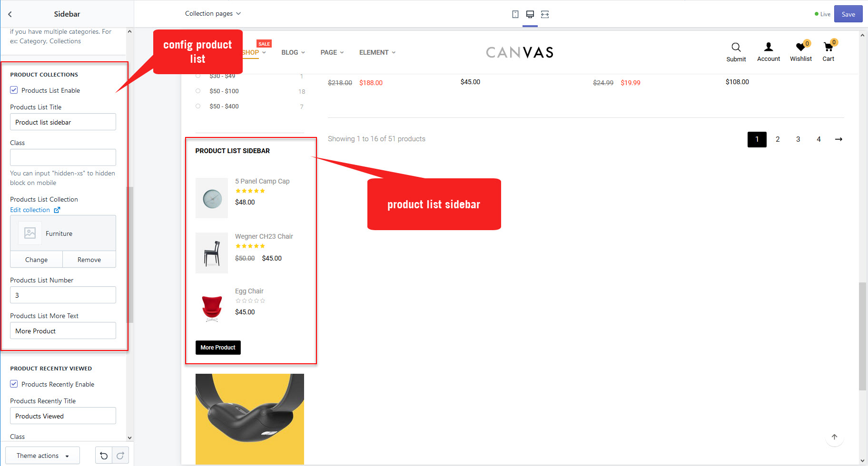The image size is (868, 466).
Task: Switch to mobile preview icon
Action: [x=515, y=14]
